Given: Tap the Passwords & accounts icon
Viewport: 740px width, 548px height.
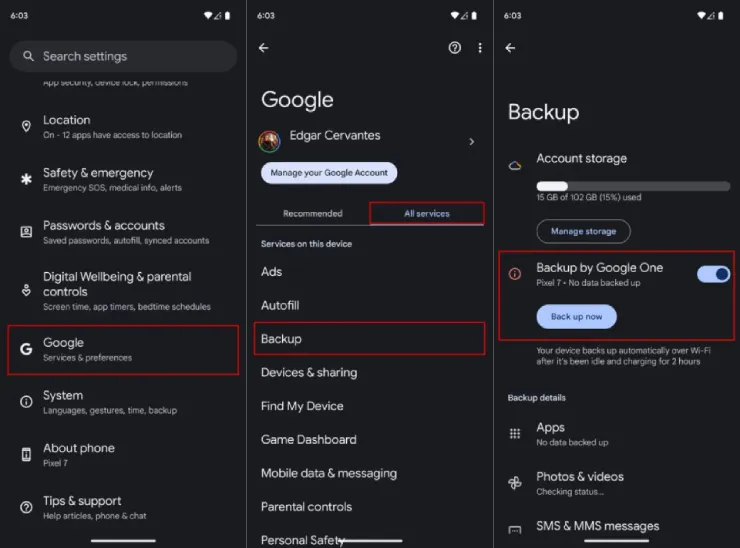Looking at the screenshot, I should (x=26, y=232).
